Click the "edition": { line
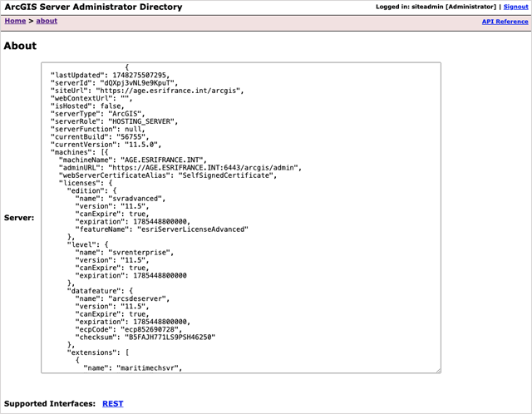The image size is (532, 414). (x=91, y=190)
